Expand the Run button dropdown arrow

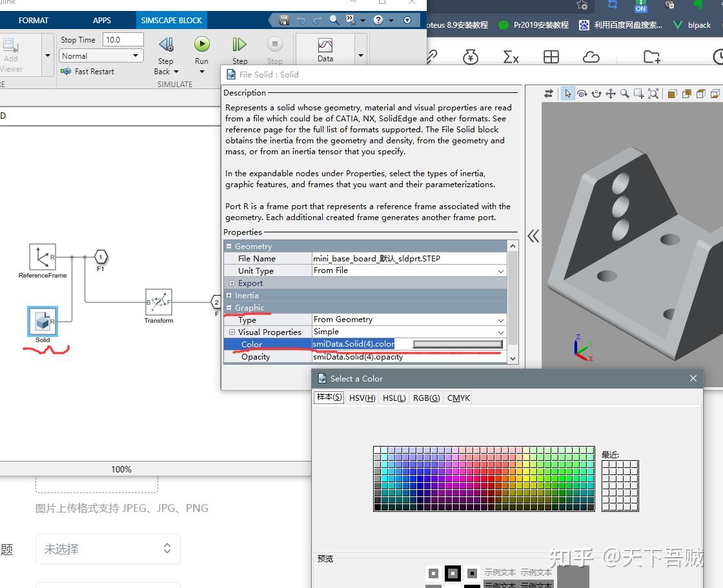click(201, 72)
